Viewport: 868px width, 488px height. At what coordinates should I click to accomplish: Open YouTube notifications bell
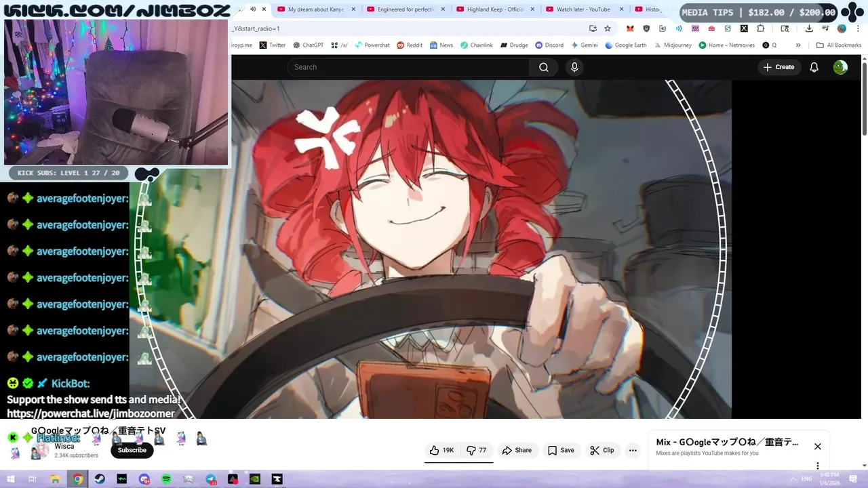tap(814, 67)
